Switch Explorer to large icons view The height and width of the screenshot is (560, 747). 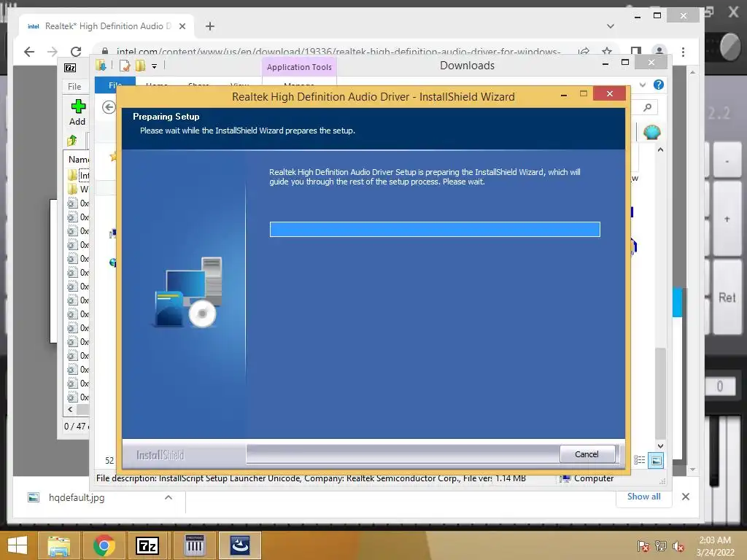pos(656,460)
